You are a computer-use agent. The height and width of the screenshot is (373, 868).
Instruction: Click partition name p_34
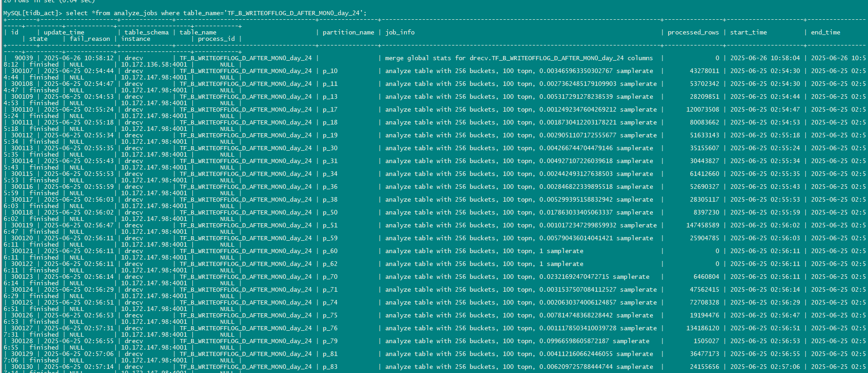(x=330, y=174)
